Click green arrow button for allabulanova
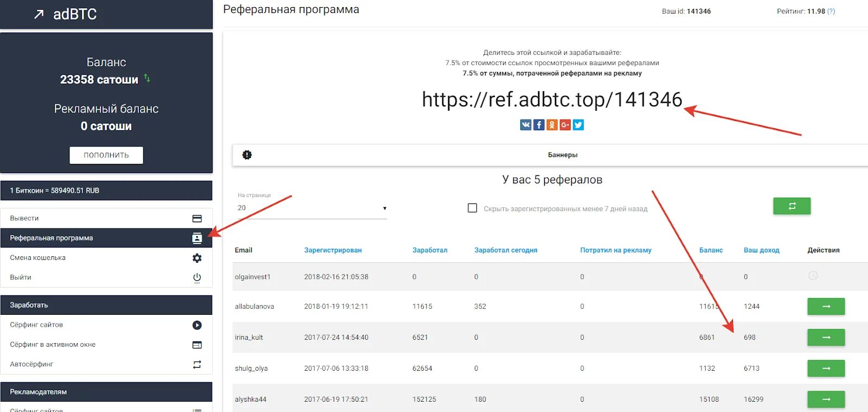This screenshot has height=412, width=868. [826, 306]
